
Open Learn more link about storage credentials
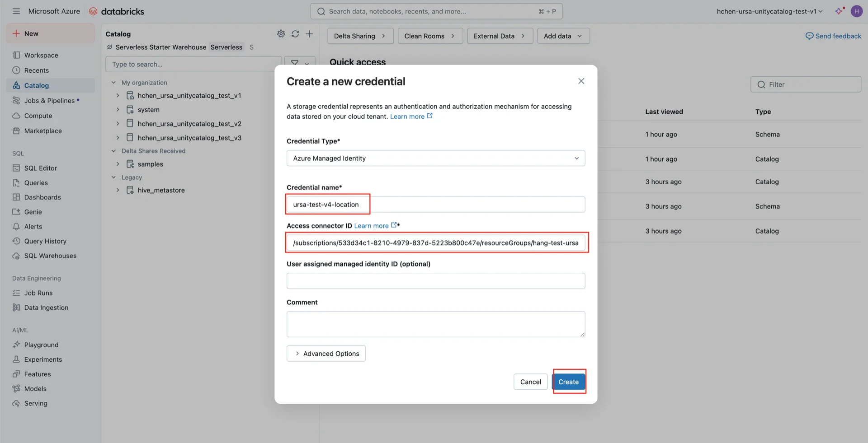pos(411,117)
